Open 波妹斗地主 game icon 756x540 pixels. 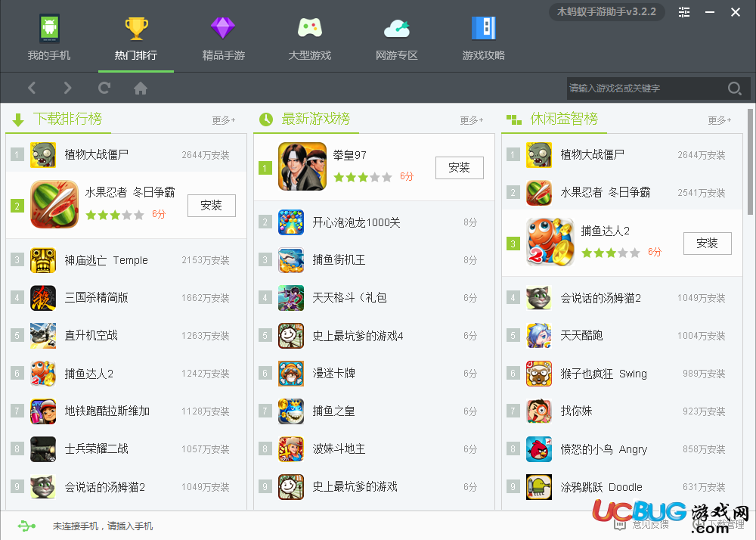click(291, 449)
